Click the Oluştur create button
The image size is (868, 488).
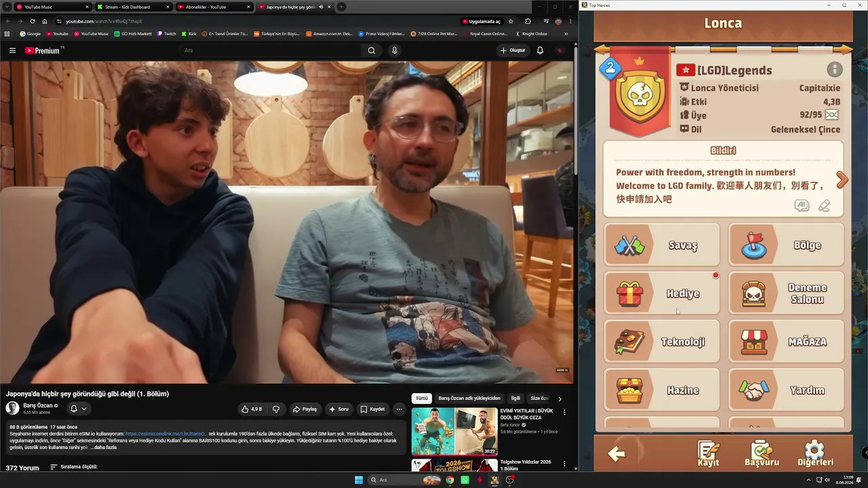(x=513, y=50)
